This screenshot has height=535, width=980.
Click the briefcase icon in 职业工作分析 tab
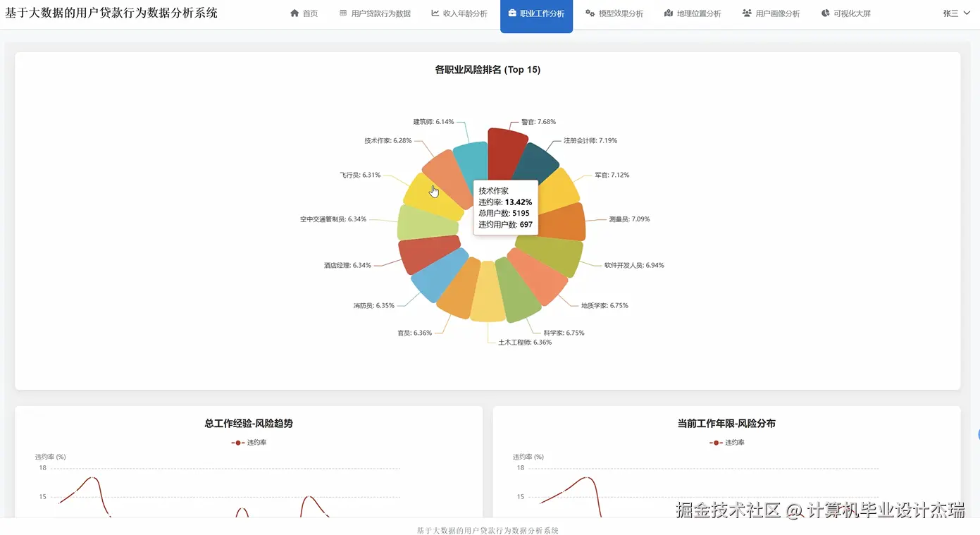[512, 13]
